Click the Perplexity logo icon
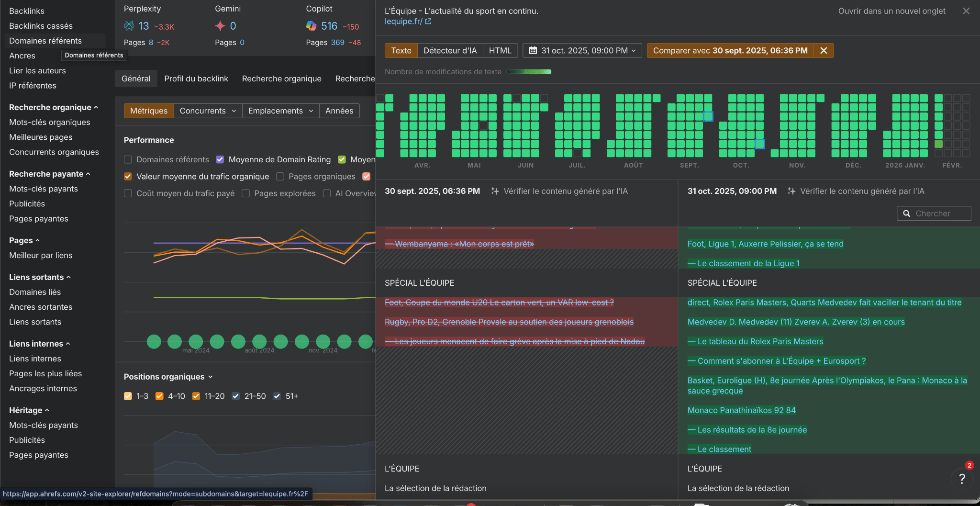Viewport: 980px width, 506px height. [x=129, y=26]
